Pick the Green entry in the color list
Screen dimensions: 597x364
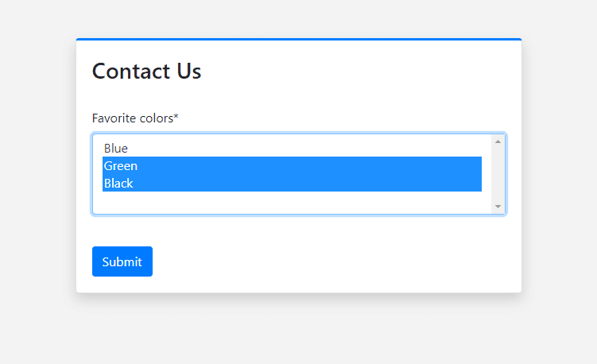[292, 165]
